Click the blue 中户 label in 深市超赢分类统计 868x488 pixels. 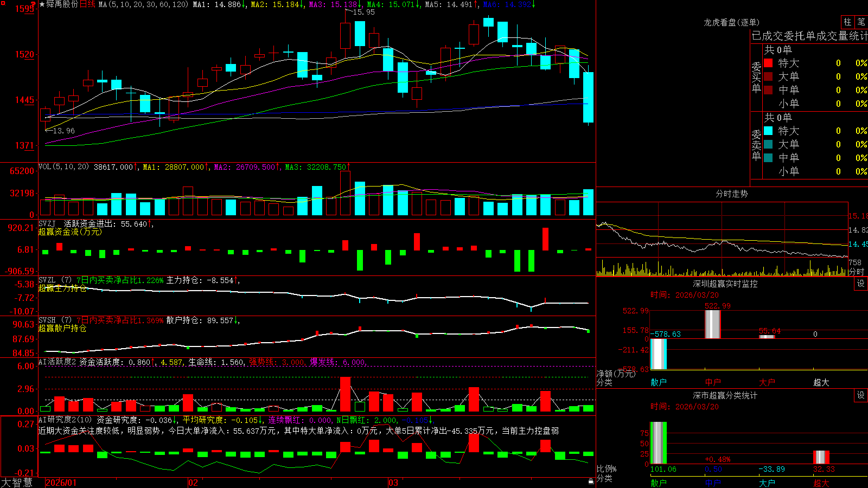pyautogui.click(x=713, y=483)
